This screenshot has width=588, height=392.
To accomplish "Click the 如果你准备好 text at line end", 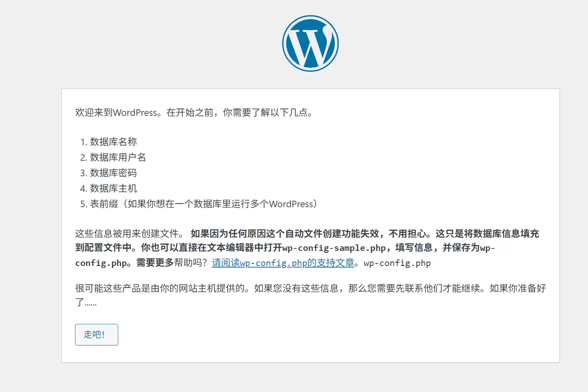I will click(x=517, y=288).
